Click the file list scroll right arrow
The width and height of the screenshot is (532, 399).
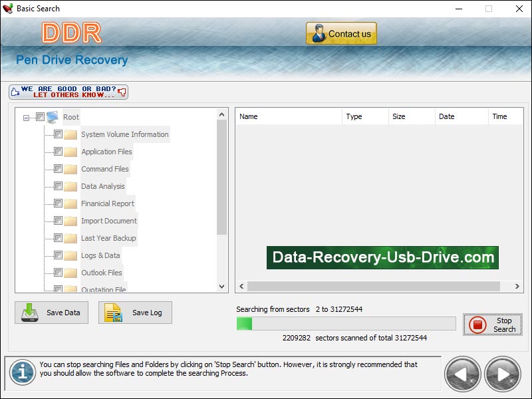pos(517,287)
